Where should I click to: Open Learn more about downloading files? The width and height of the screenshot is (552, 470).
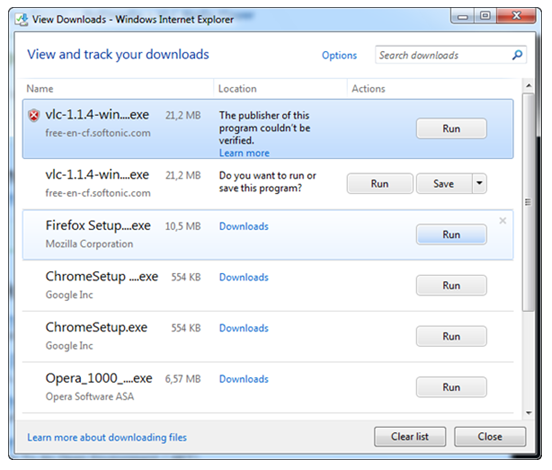click(107, 437)
